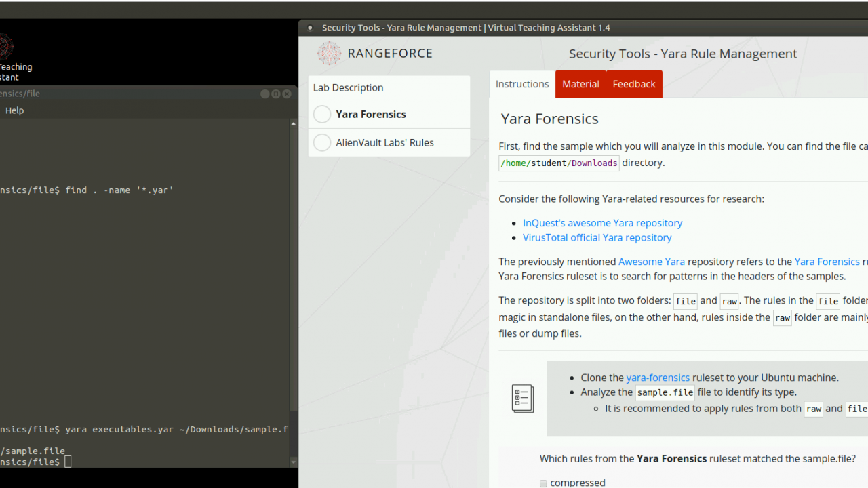Viewport: 868px width, 488px height.
Task: Click the terminal scrollbar up arrow
Action: point(294,123)
